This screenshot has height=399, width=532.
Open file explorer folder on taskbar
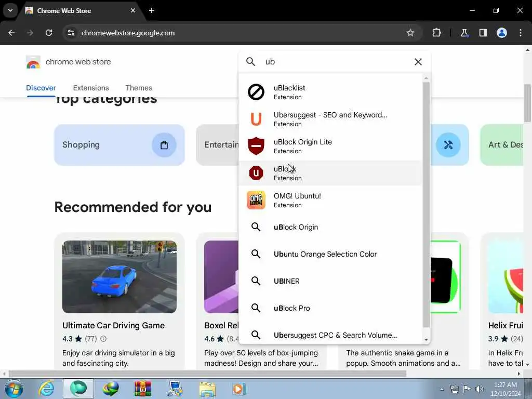(207, 389)
